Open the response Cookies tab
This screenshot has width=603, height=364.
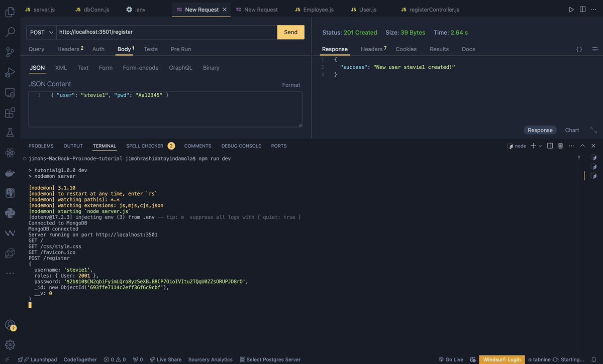406,49
